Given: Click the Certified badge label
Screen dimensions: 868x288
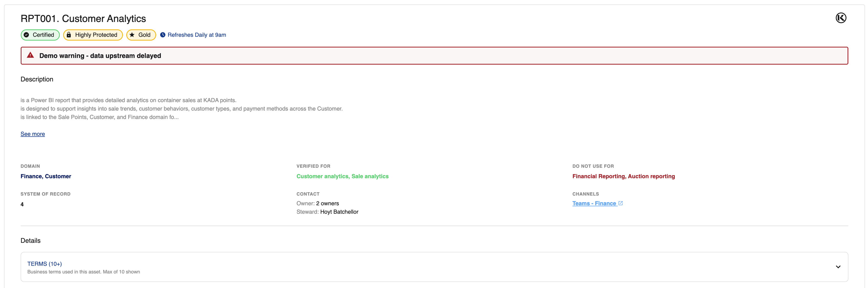Looking at the screenshot, I should (x=43, y=35).
